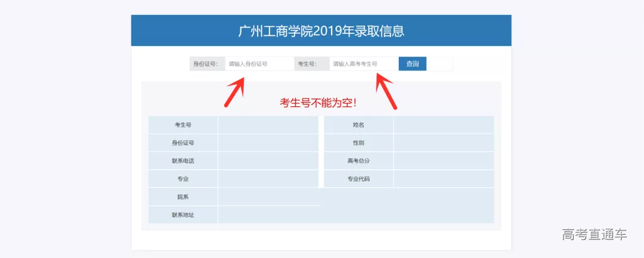
Task: Click the 身份证号 label cell in results table
Action: pos(183,143)
